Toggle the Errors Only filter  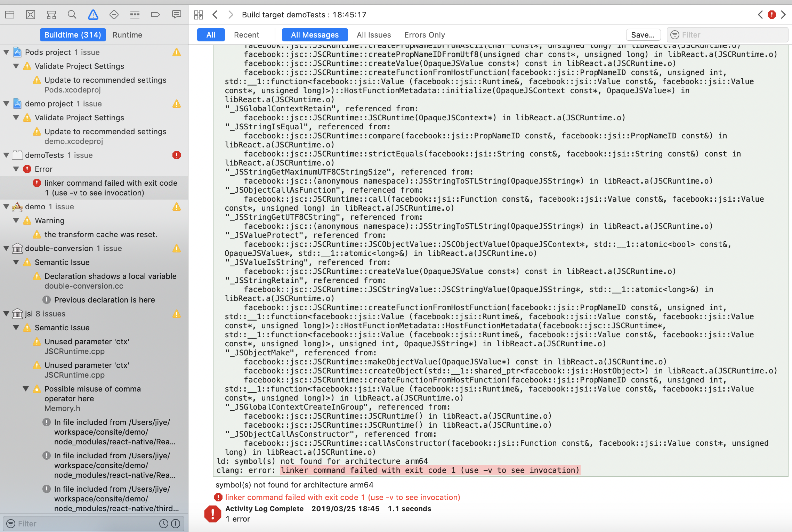pyautogui.click(x=424, y=35)
